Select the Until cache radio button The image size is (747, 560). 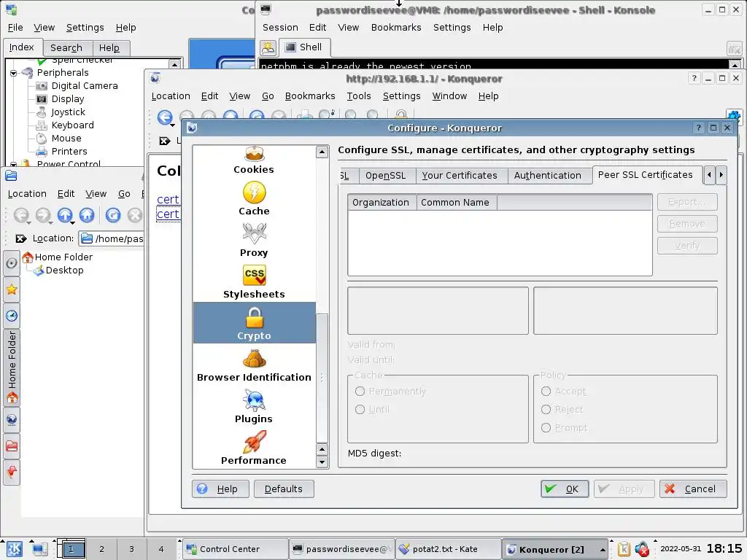[360, 410]
